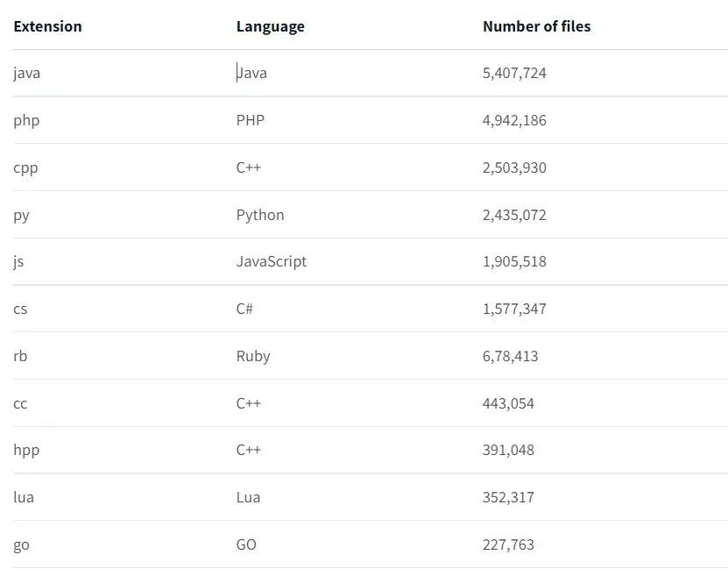This screenshot has width=728, height=569.
Task: Click the file count 227,763
Action: tap(508, 544)
